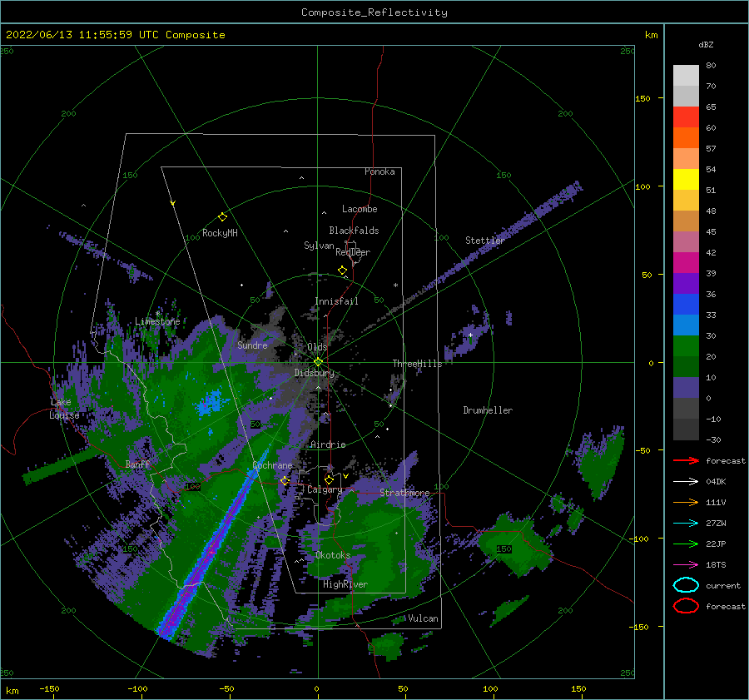Click the white plus marker east of ThreeHills
The image size is (749, 700).
(x=470, y=335)
